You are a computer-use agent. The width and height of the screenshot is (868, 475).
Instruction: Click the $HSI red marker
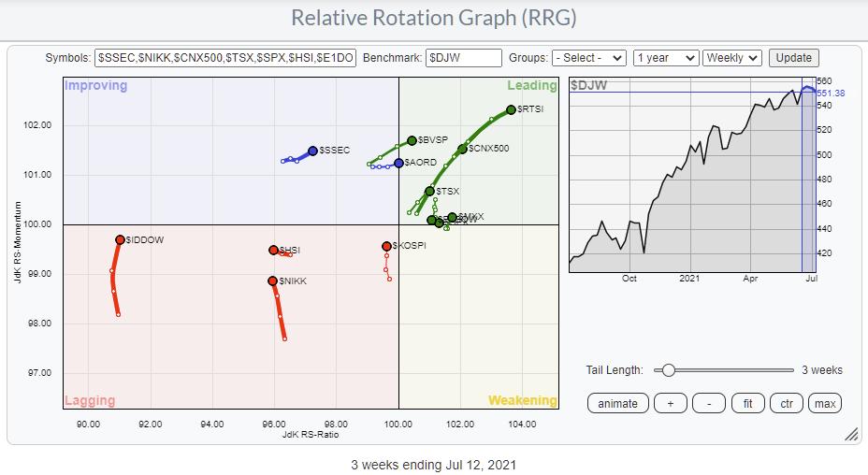pyautogui.click(x=273, y=250)
